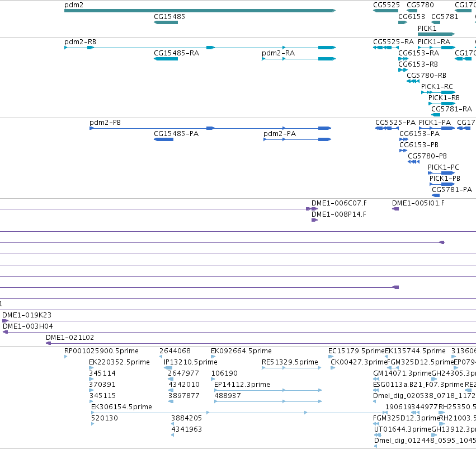Viewport: 476px width, 449px height.
Task: Select the CG5781 gene glyph
Action: 436,22
